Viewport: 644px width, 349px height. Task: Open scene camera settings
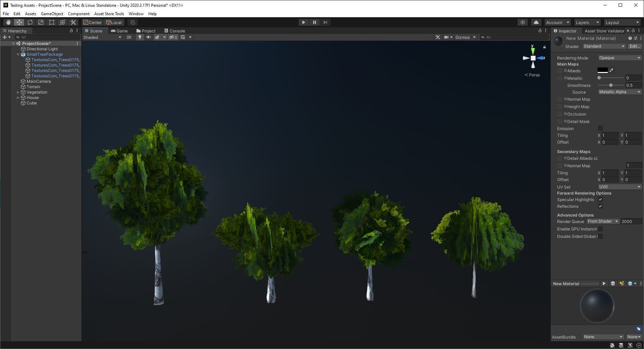pyautogui.click(x=446, y=37)
